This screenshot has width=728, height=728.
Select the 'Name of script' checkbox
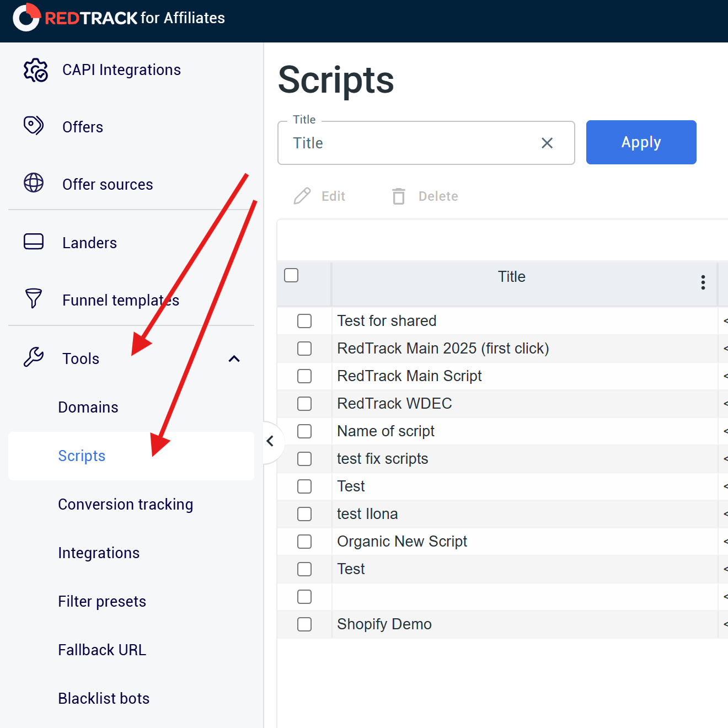click(304, 431)
